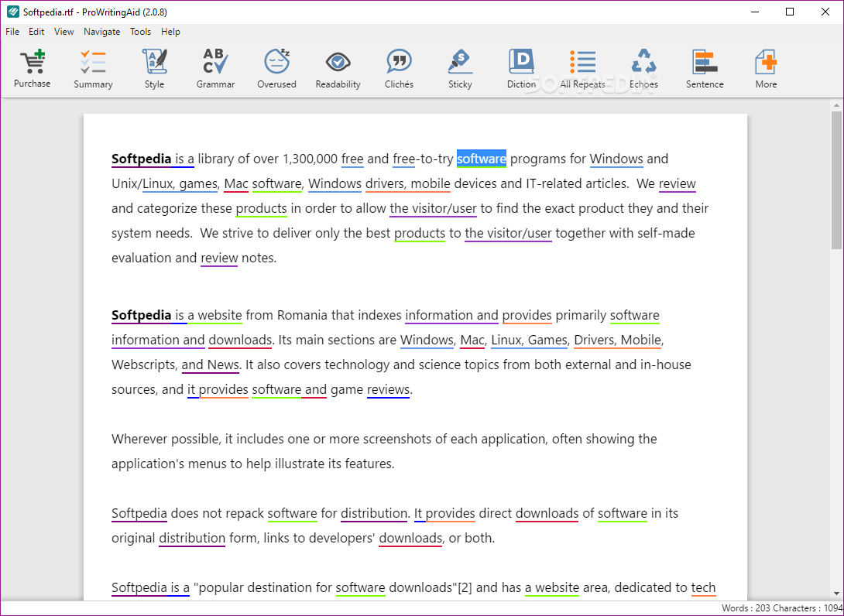The image size is (844, 616).
Task: Click the word "screenshots" in third paragraph
Action: click(x=397, y=439)
